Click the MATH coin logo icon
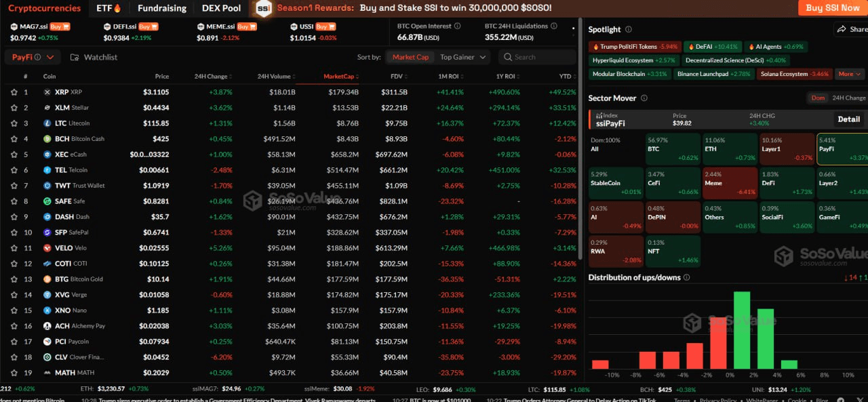868x402 pixels. click(47, 373)
